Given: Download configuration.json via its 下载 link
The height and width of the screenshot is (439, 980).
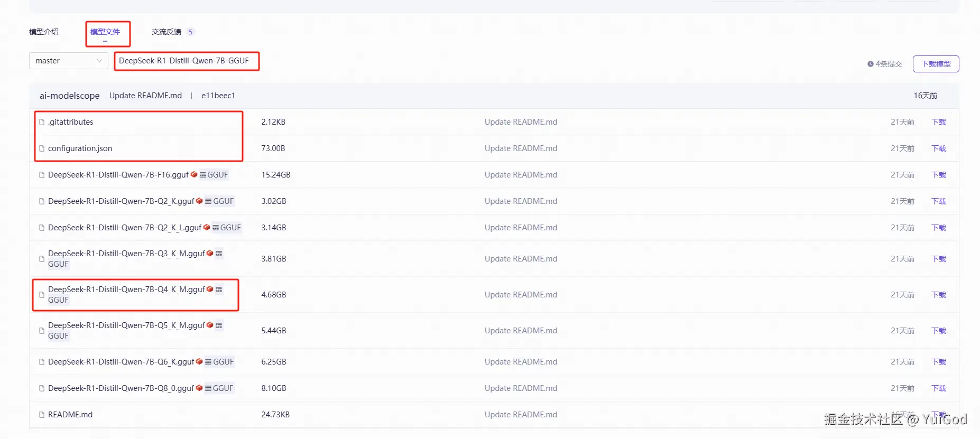Looking at the screenshot, I should (939, 148).
